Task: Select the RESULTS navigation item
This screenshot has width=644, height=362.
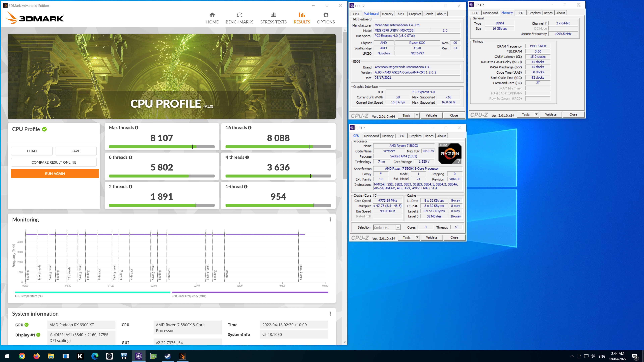Action: (302, 18)
